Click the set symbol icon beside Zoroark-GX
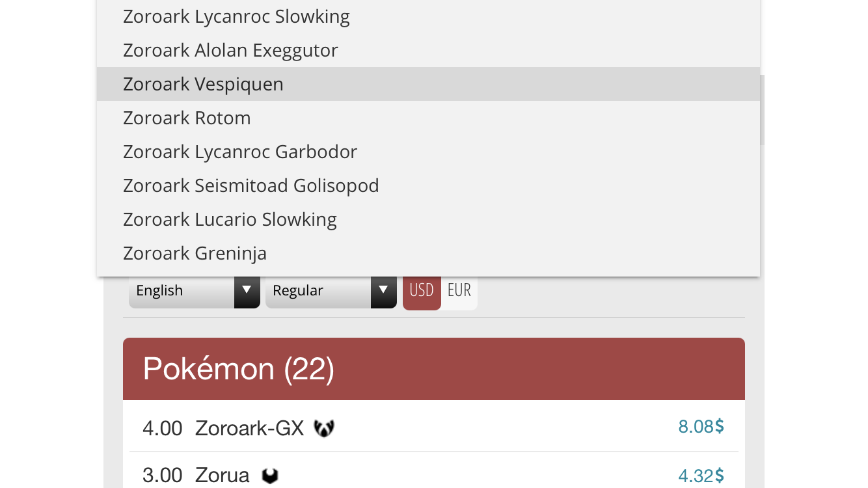The width and height of the screenshot is (868, 488). click(x=324, y=428)
